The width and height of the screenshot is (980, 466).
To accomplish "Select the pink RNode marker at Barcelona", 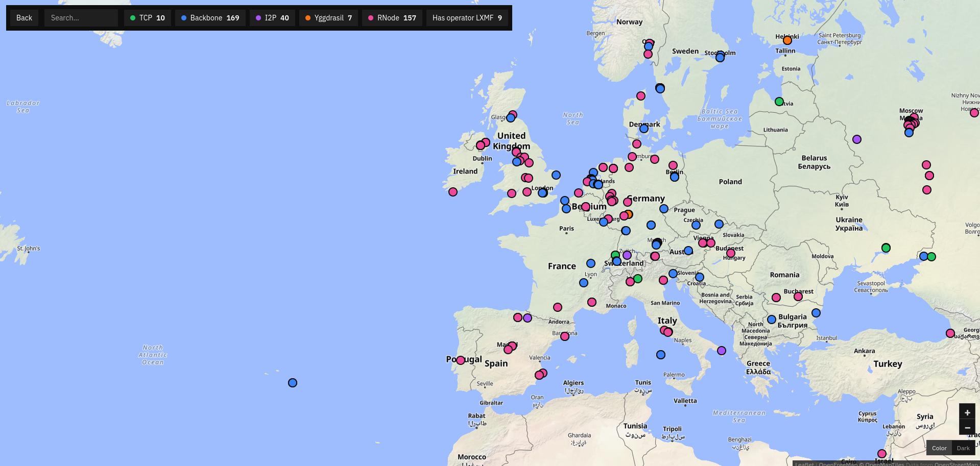I will tap(565, 336).
